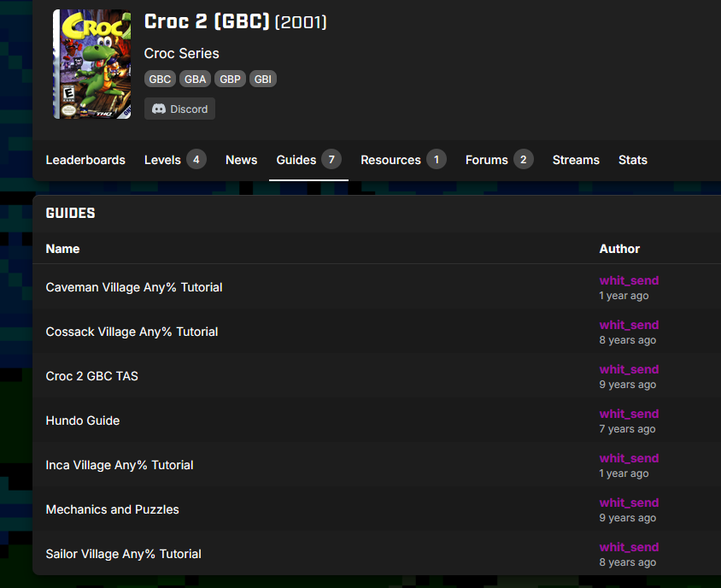Click the 7 years ago timestamp

627,429
